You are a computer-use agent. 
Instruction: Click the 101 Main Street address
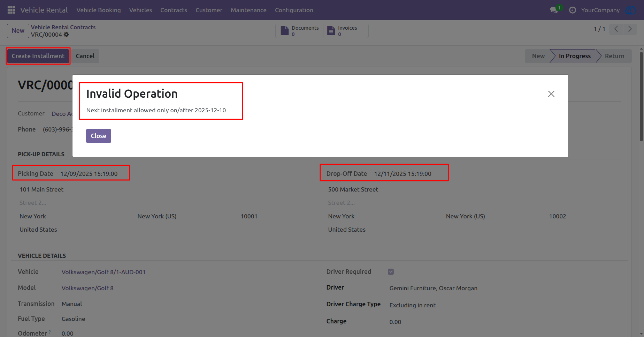click(41, 189)
